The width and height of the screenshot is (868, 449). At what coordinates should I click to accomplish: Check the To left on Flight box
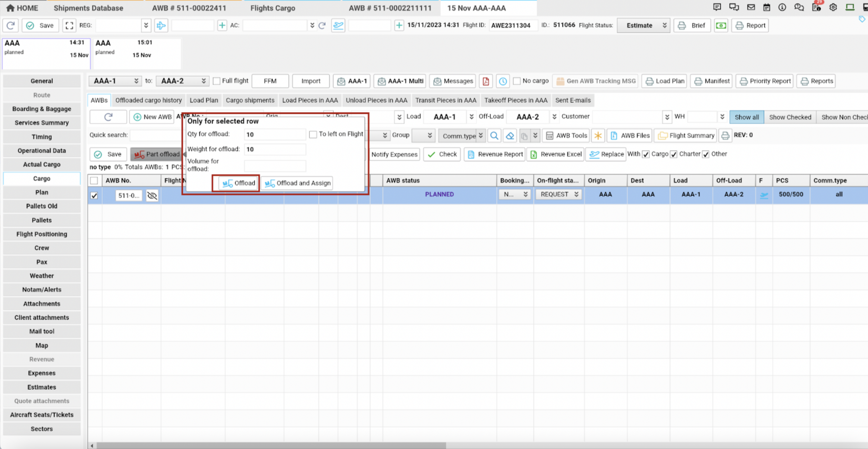[313, 134]
